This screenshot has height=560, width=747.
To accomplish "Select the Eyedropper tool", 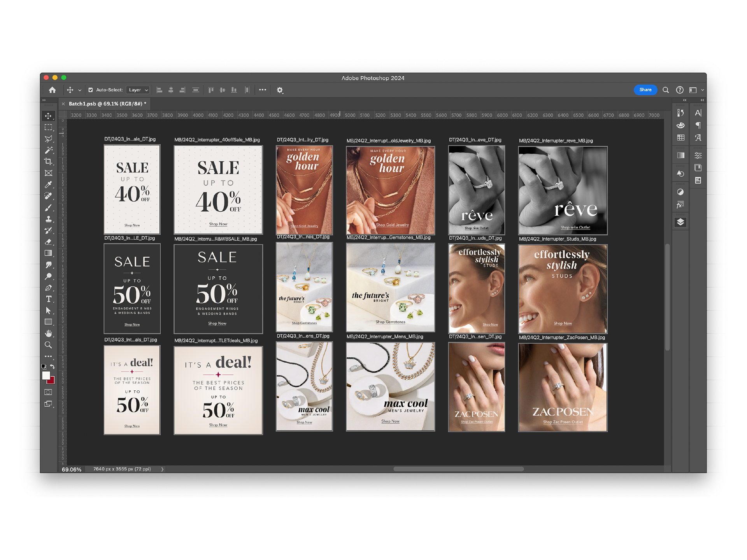I will tap(48, 184).
